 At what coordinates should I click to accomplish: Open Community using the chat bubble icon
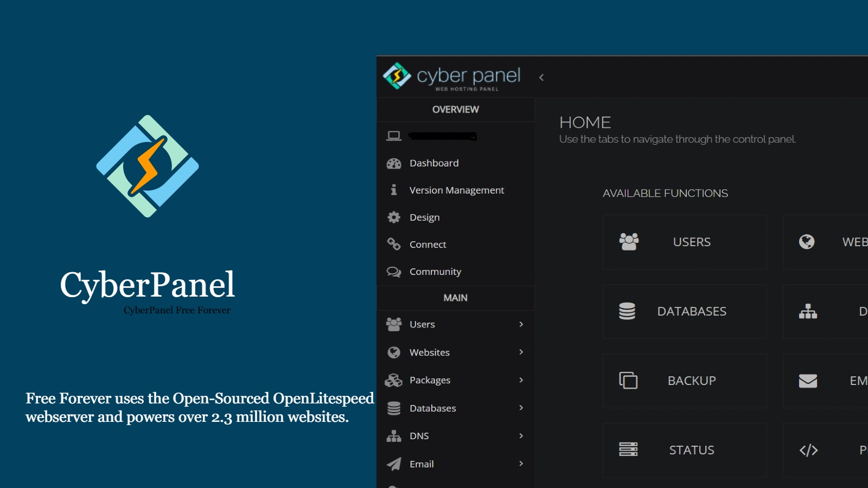pyautogui.click(x=393, y=271)
